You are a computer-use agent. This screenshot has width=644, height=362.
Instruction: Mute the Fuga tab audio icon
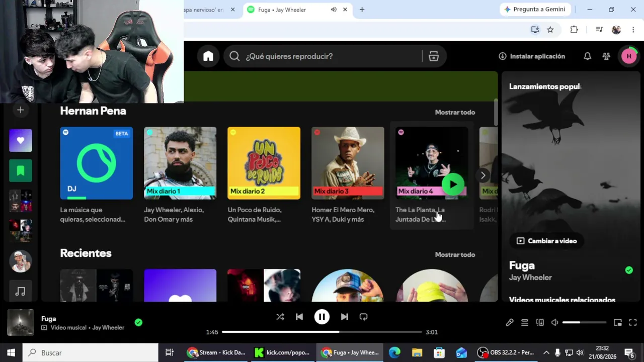click(x=334, y=10)
